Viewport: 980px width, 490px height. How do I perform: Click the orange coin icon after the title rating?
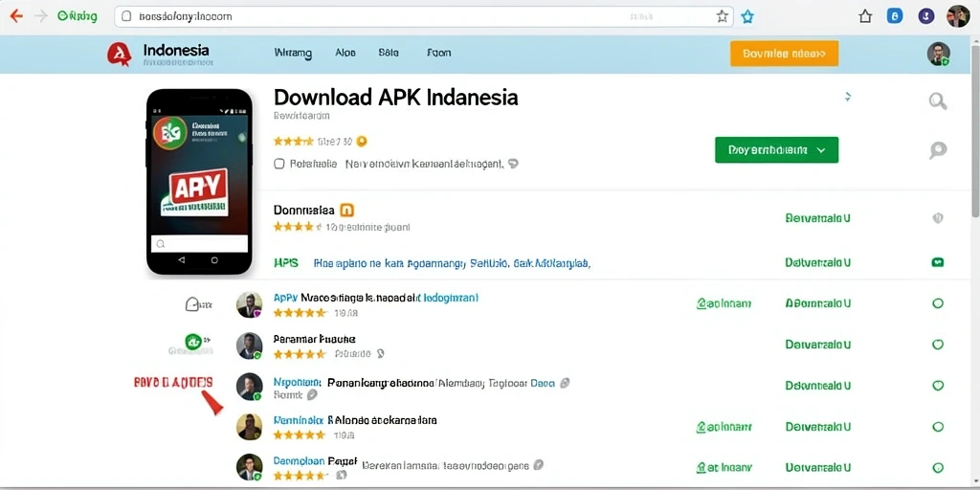point(361,142)
